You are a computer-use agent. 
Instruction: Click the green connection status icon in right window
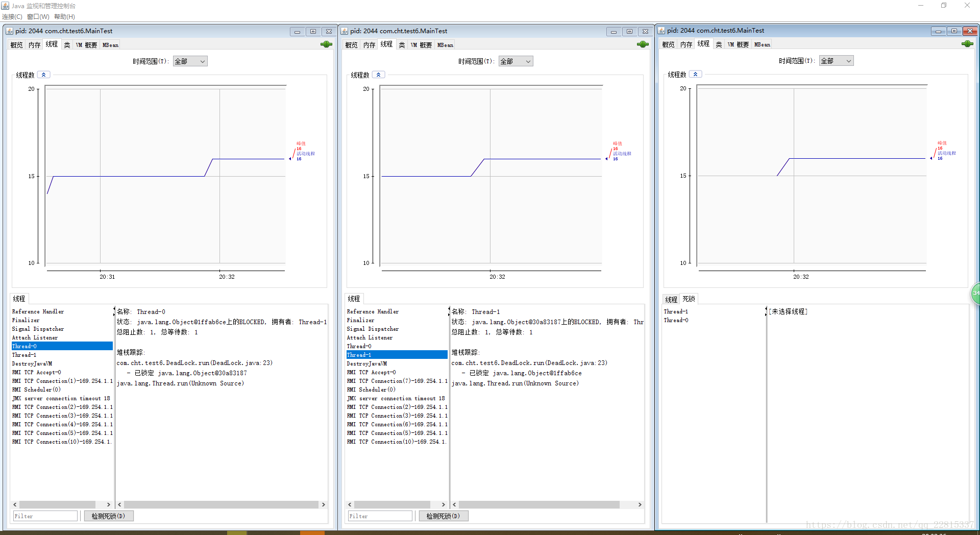pos(967,44)
